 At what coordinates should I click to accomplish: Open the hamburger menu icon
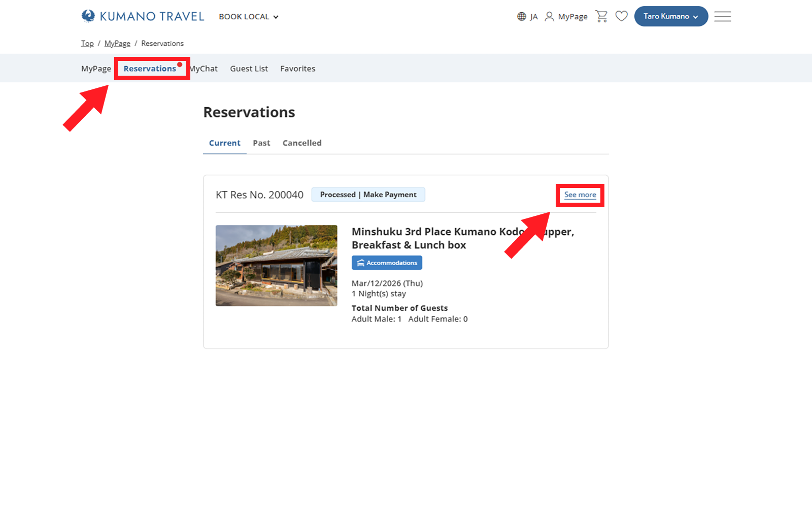pos(722,16)
